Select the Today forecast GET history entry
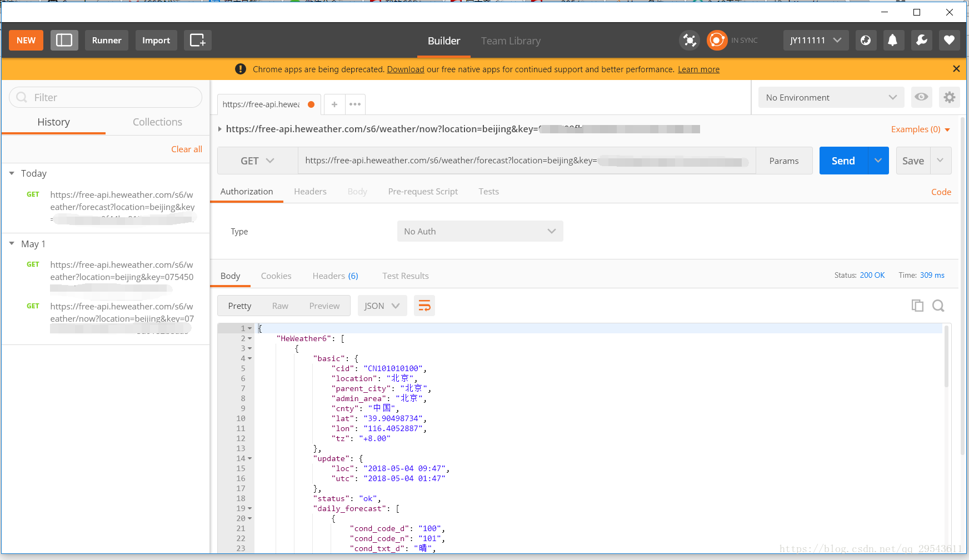The width and height of the screenshot is (969, 560). 106,207
